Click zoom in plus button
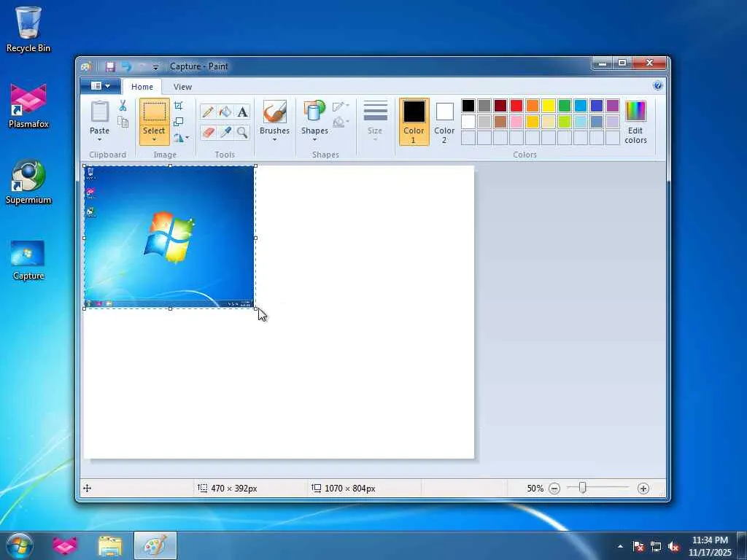The image size is (747, 560). [x=643, y=489]
